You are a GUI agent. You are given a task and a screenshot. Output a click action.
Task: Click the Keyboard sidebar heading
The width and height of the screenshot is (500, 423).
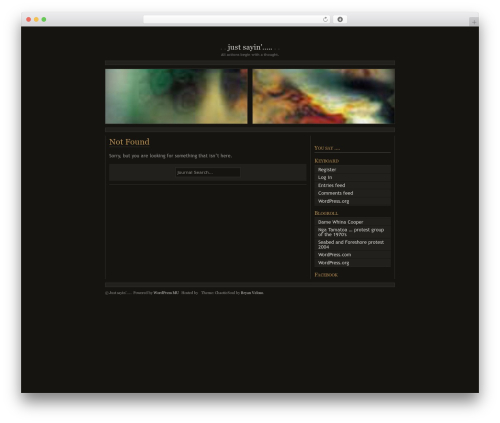point(327,161)
